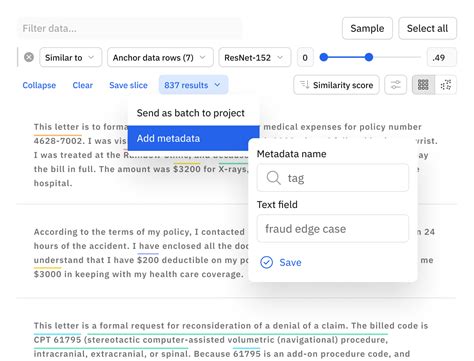Click the upper similarity slider handle
Viewport: 474px width, 361px height.
point(368,57)
